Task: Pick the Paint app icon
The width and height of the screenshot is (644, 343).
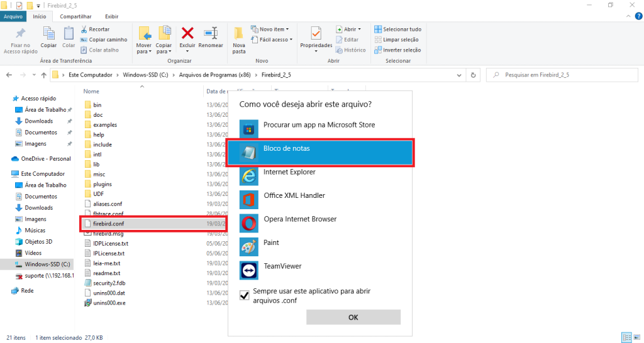Action: click(x=249, y=246)
